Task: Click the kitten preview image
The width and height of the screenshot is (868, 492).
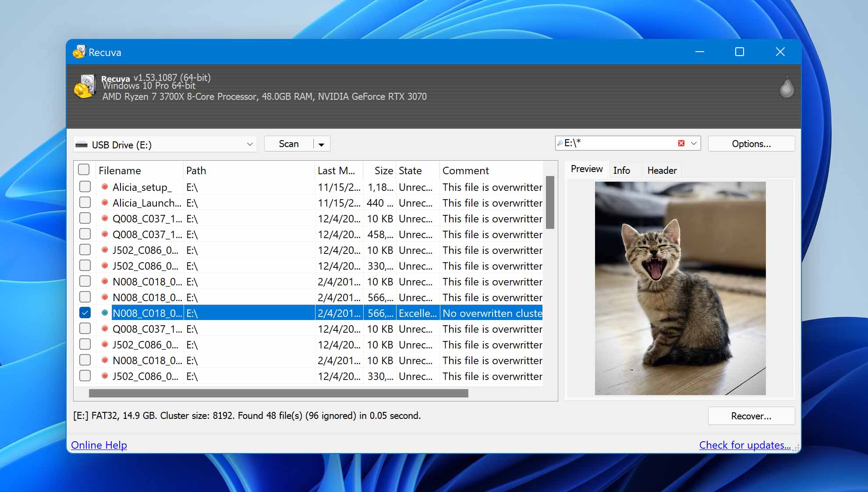Action: (x=680, y=288)
